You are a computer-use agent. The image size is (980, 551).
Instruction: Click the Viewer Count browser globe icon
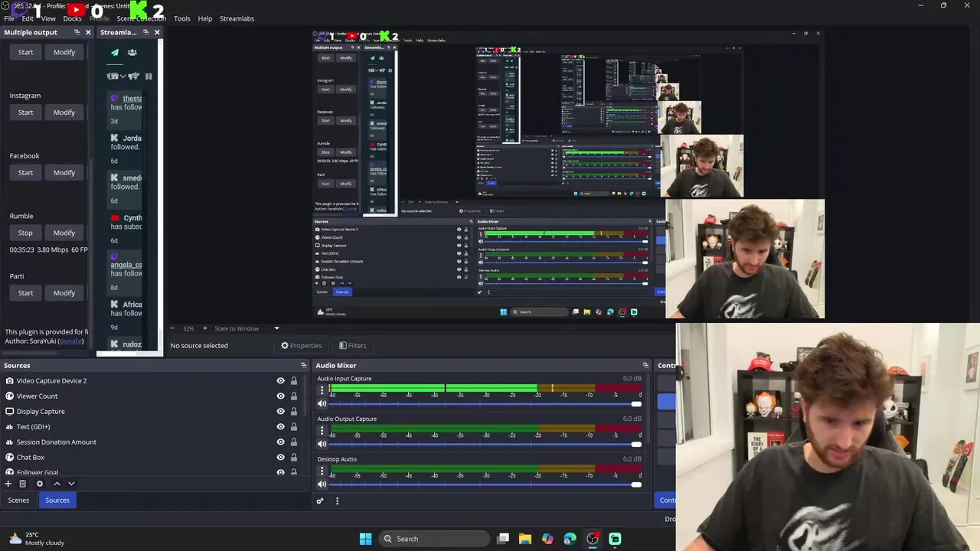click(9, 396)
